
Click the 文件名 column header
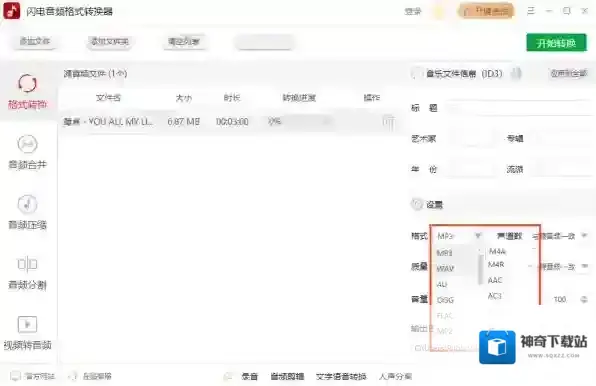click(x=108, y=98)
